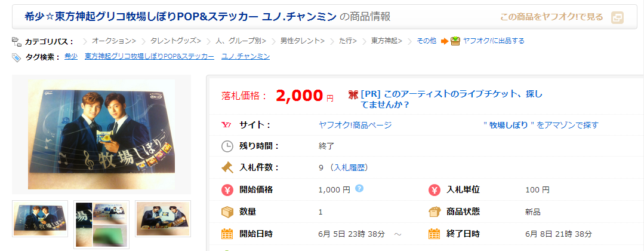Select the 東方神起 breadcrumb category
Image resolution: width=644 pixels, height=251 pixels.
click(386, 41)
